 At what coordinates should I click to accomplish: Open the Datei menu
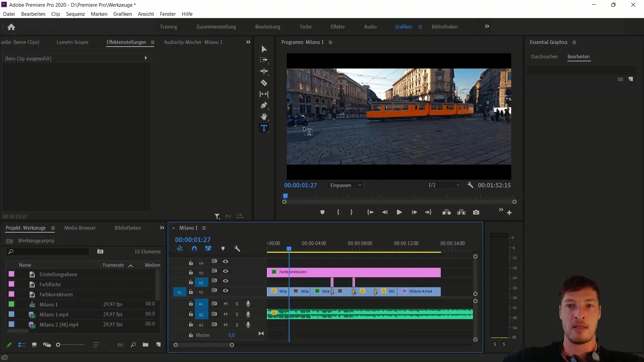pos(9,14)
